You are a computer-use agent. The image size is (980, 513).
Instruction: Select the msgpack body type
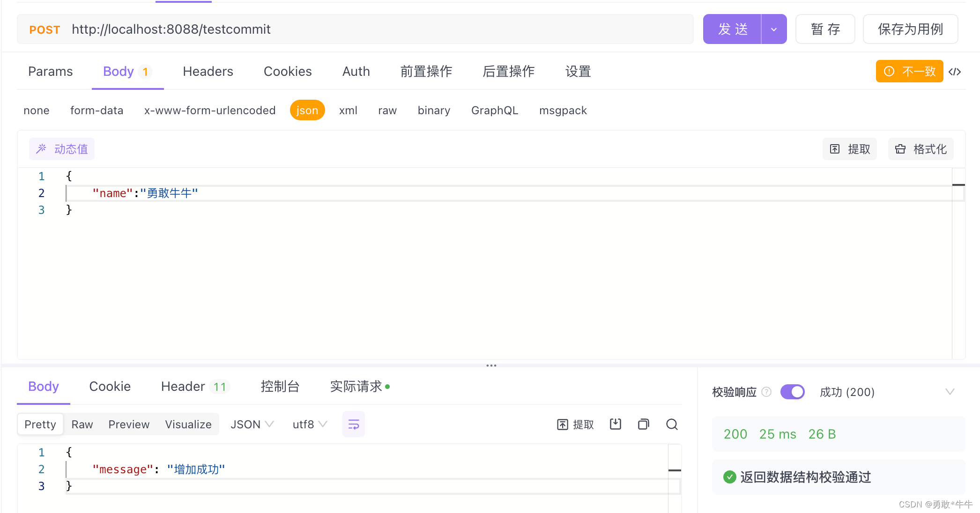[563, 110]
